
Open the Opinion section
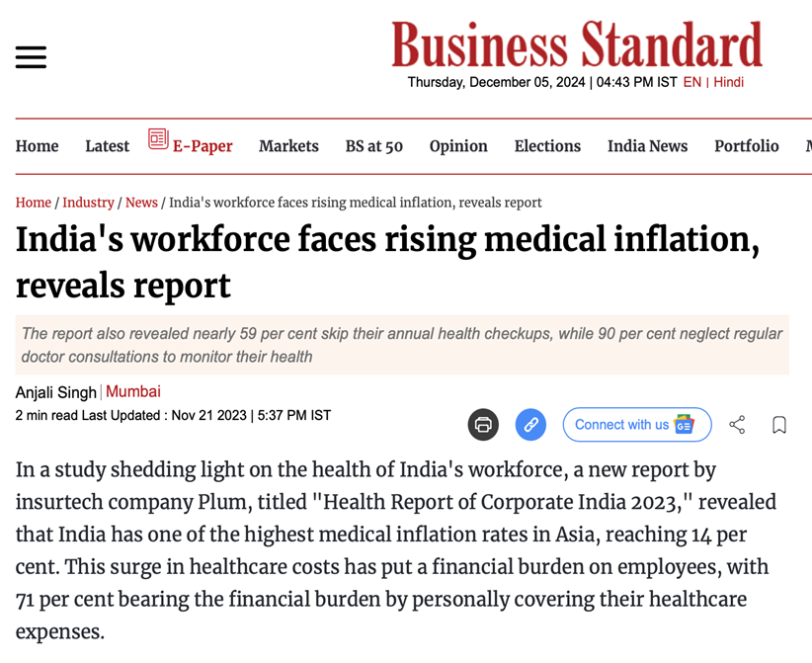(458, 145)
